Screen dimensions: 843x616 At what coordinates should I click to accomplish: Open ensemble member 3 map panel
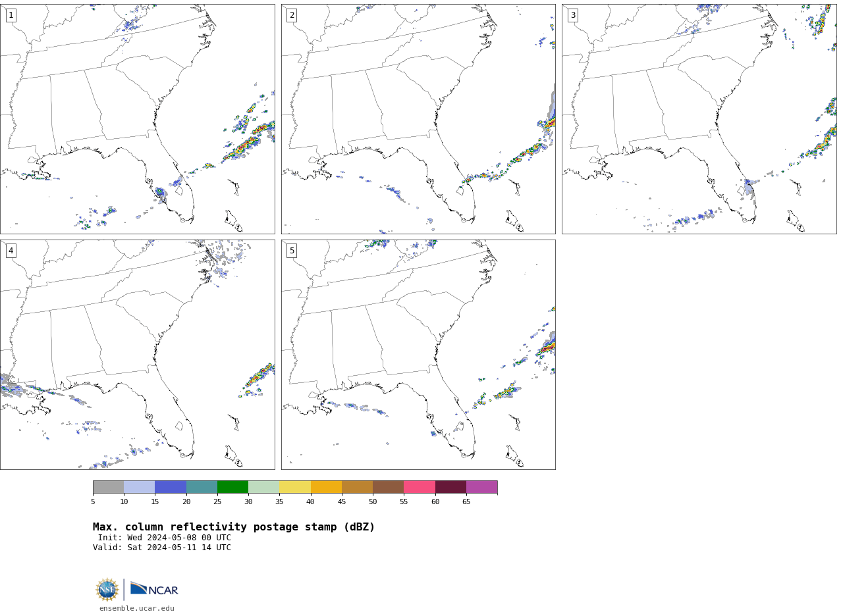point(699,119)
